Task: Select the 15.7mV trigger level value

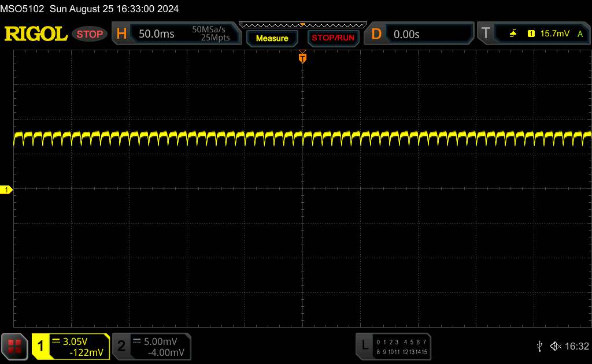Action: pyautogui.click(x=554, y=34)
